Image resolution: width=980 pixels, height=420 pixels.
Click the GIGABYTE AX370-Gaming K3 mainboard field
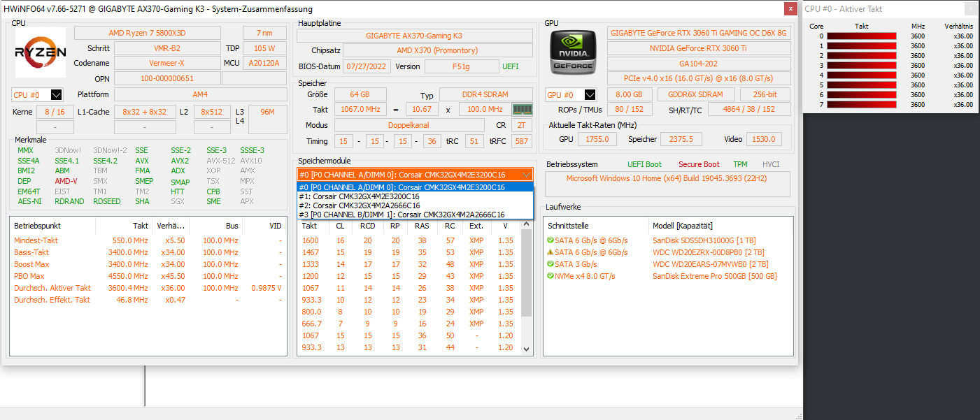(413, 36)
